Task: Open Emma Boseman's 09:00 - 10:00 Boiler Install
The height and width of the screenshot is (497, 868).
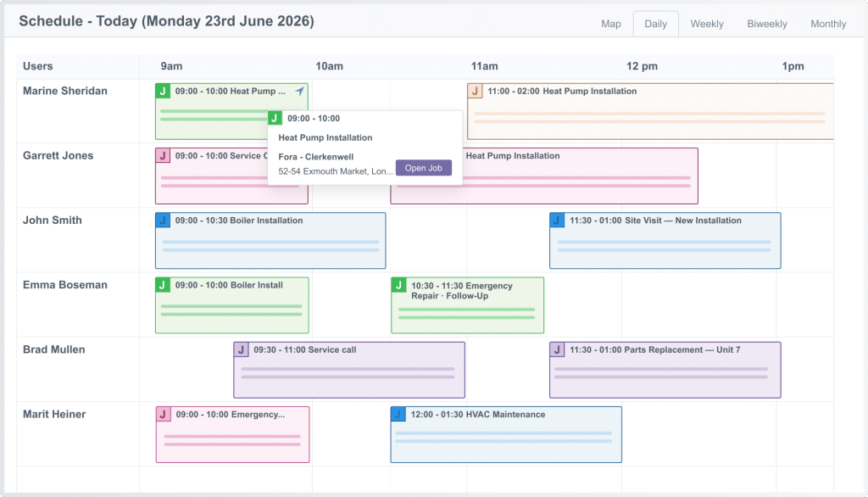Action: [232, 305]
